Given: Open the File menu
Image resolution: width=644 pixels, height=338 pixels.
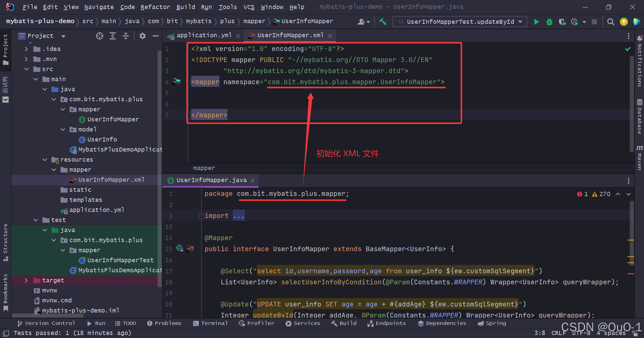Looking at the screenshot, I should click(x=30, y=7).
